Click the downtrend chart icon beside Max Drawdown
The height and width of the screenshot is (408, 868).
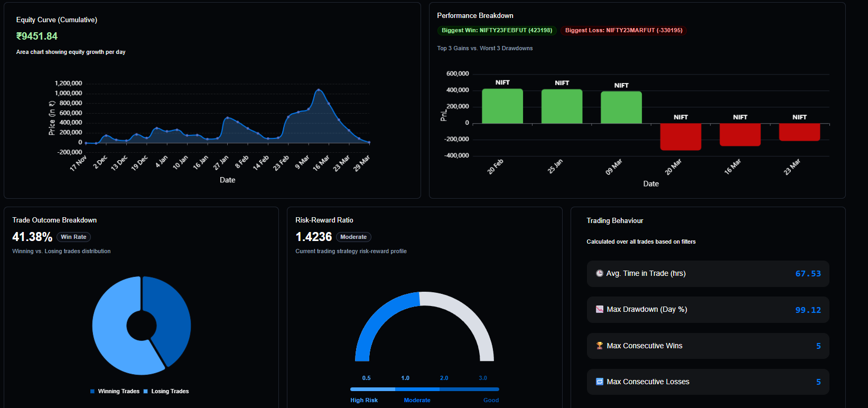(x=600, y=309)
